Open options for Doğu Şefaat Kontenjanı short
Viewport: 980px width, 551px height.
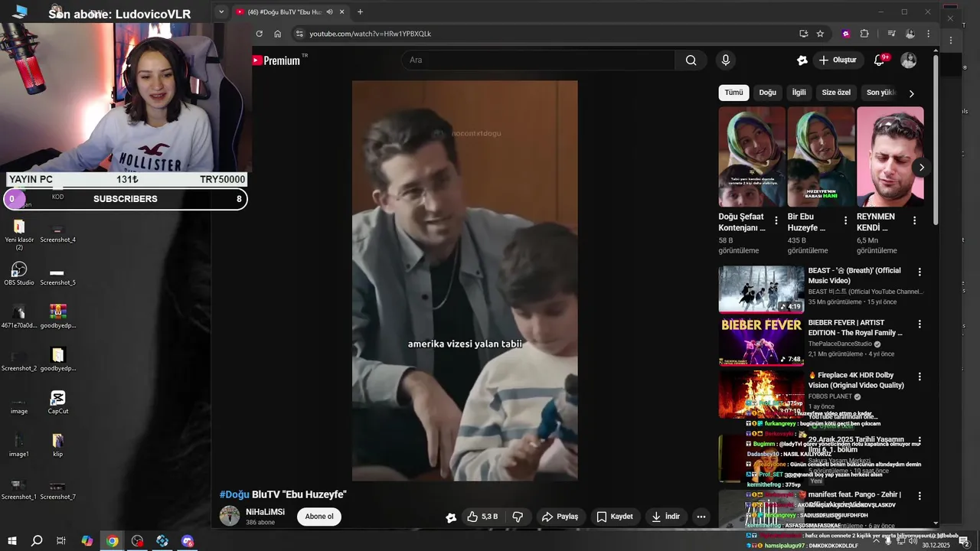point(776,220)
